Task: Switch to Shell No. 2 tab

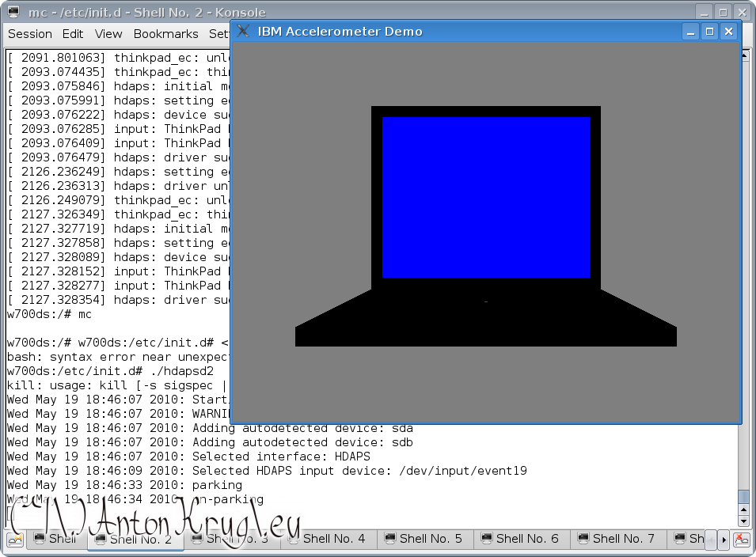Action: (x=140, y=539)
